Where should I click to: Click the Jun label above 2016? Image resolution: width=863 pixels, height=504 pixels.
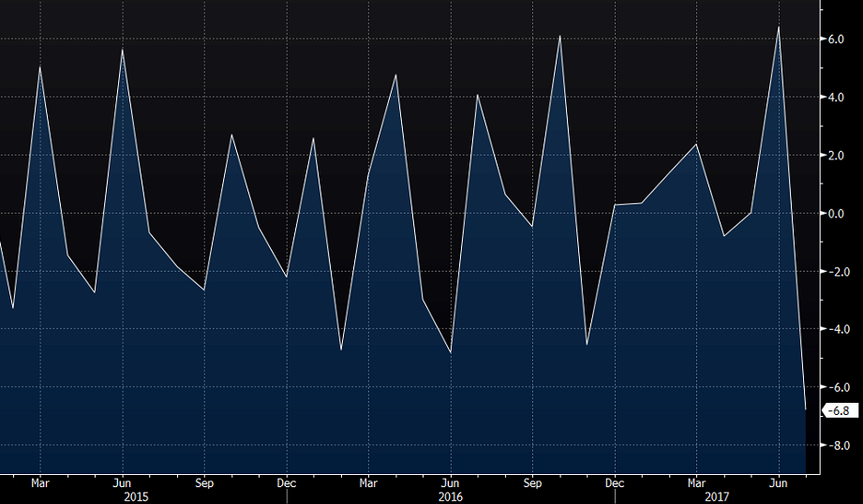(x=450, y=483)
